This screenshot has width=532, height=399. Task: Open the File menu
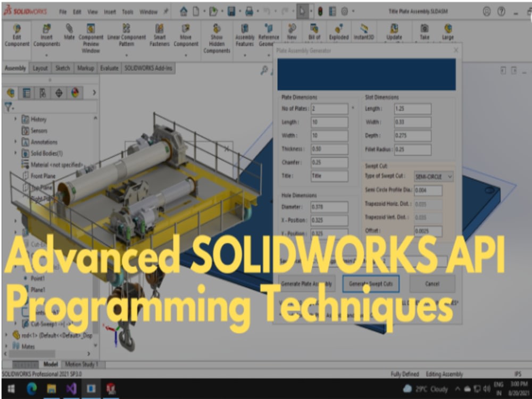63,12
